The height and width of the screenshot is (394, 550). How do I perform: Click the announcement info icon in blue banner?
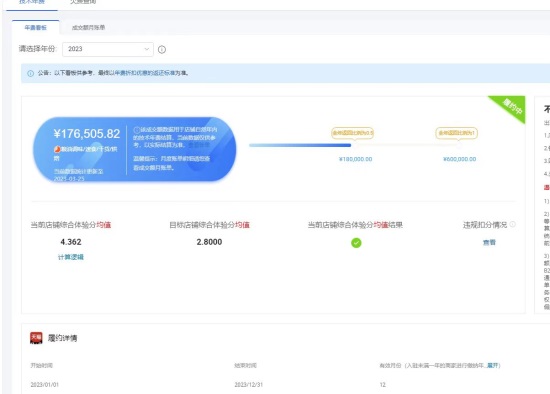pyautogui.click(x=31, y=73)
